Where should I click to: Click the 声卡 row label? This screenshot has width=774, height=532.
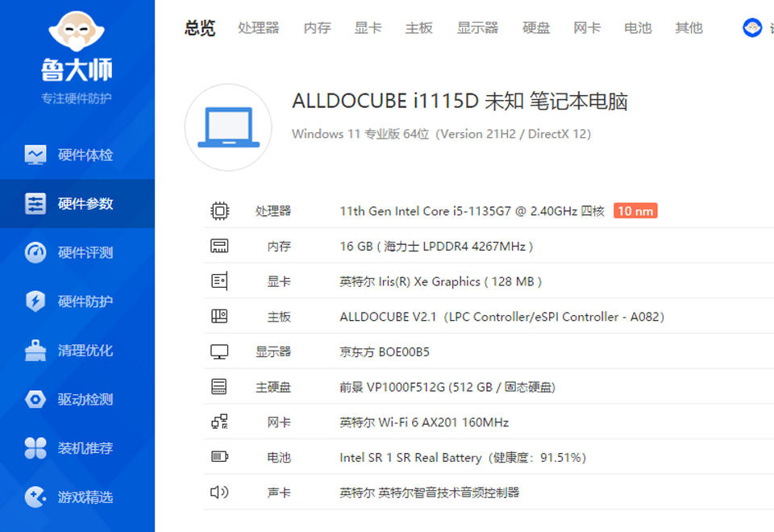point(279,493)
